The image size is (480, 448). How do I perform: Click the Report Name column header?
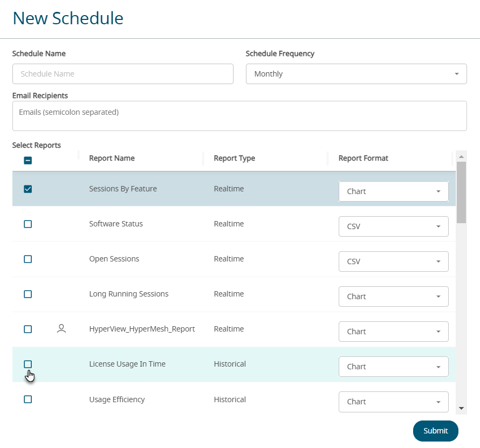point(112,158)
